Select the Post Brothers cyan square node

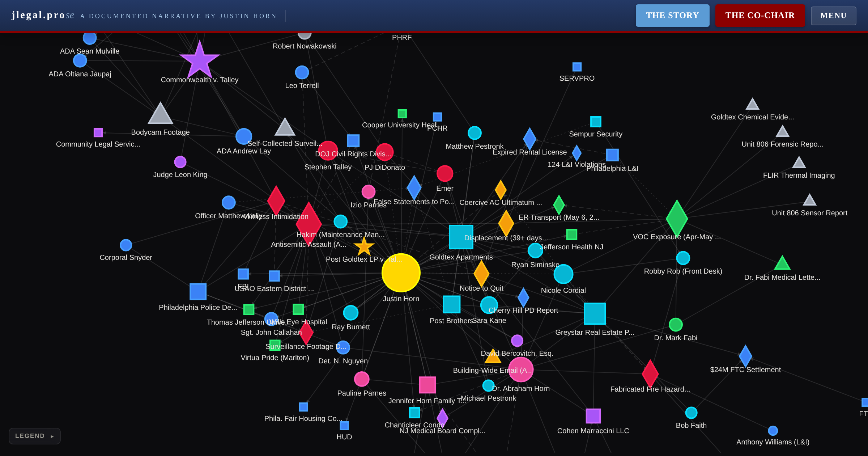(x=452, y=304)
